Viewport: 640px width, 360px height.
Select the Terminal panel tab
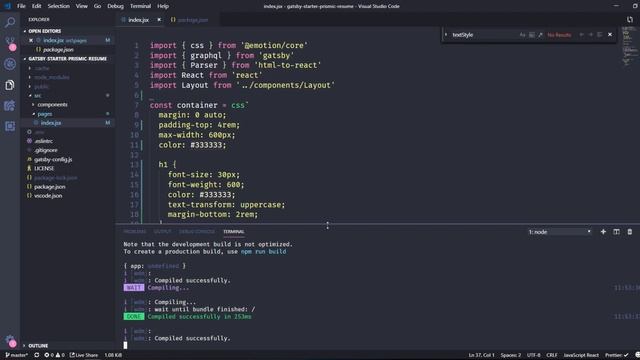click(233, 231)
